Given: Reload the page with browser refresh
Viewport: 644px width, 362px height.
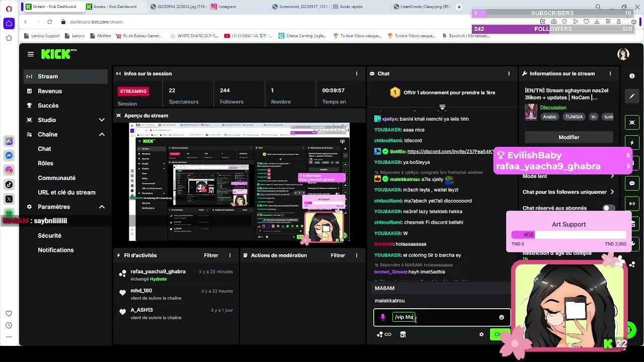Looking at the screenshot, I should coord(49,22).
